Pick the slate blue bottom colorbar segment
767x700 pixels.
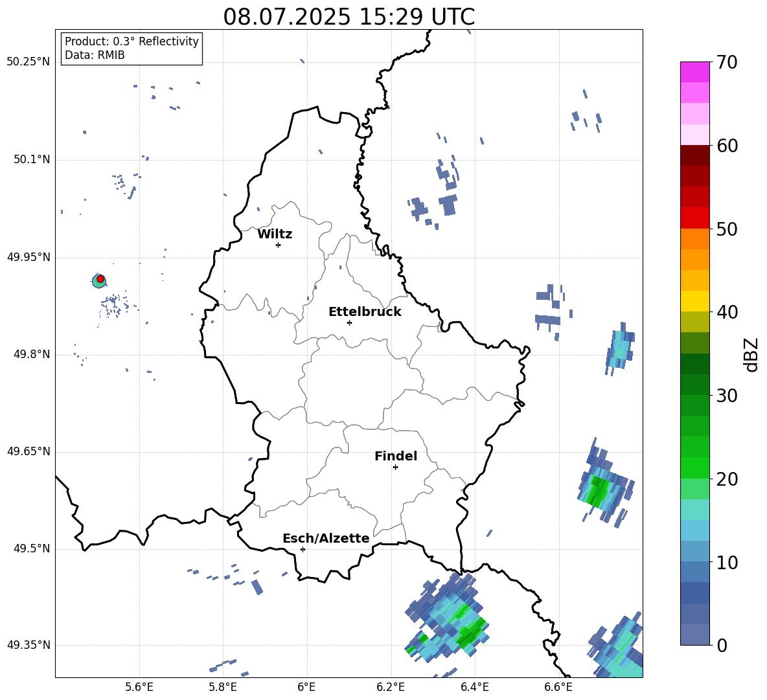(x=694, y=635)
